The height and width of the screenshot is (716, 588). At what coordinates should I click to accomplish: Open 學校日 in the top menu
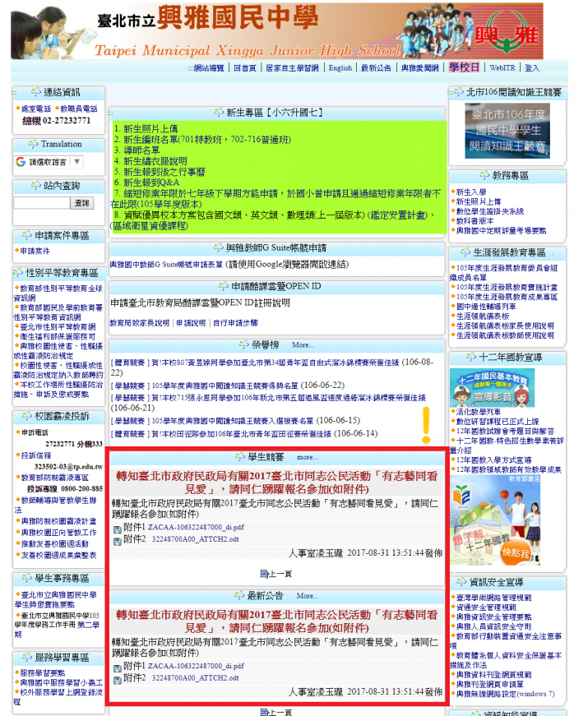pos(464,67)
